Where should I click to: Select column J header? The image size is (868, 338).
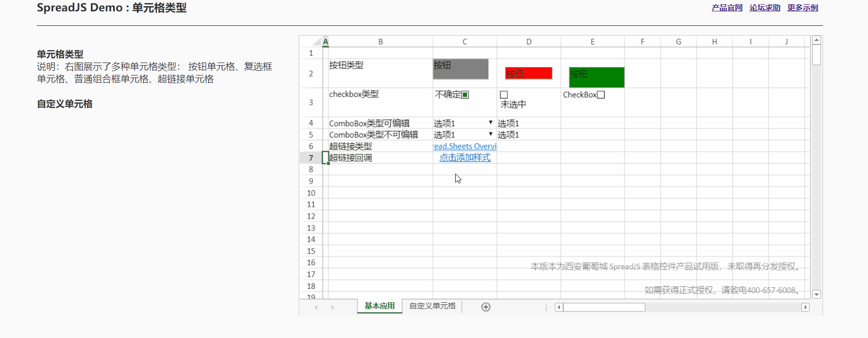tap(786, 42)
